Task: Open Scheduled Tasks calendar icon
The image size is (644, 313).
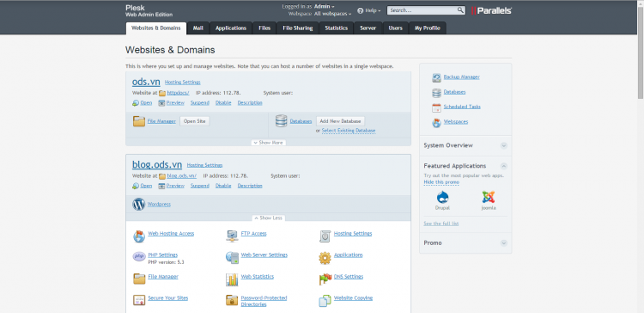Action: click(436, 107)
